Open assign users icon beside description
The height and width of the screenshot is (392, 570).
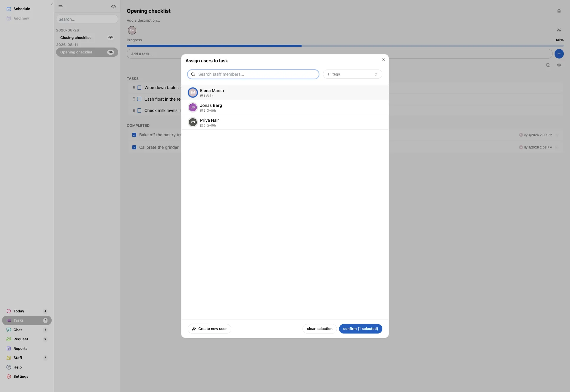pyautogui.click(x=559, y=30)
